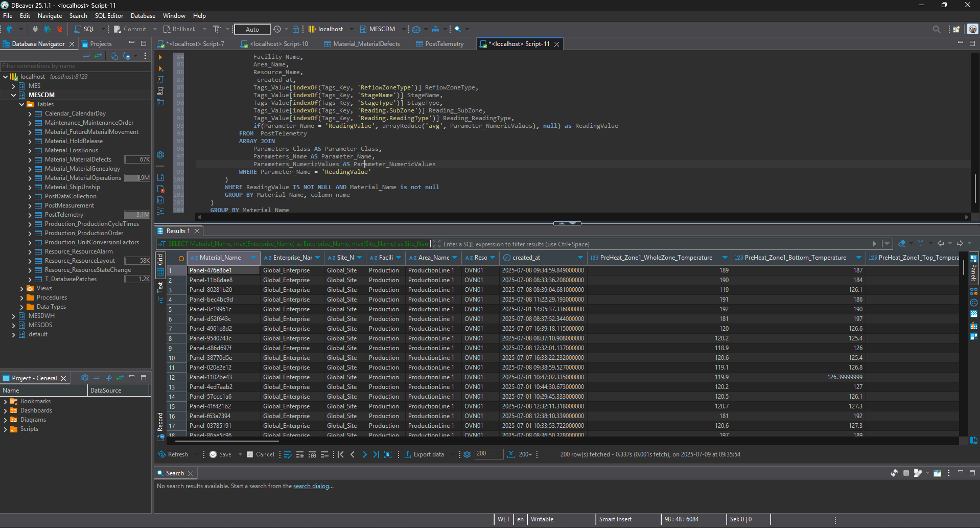Open the SQL Editor menu

[x=109, y=16]
